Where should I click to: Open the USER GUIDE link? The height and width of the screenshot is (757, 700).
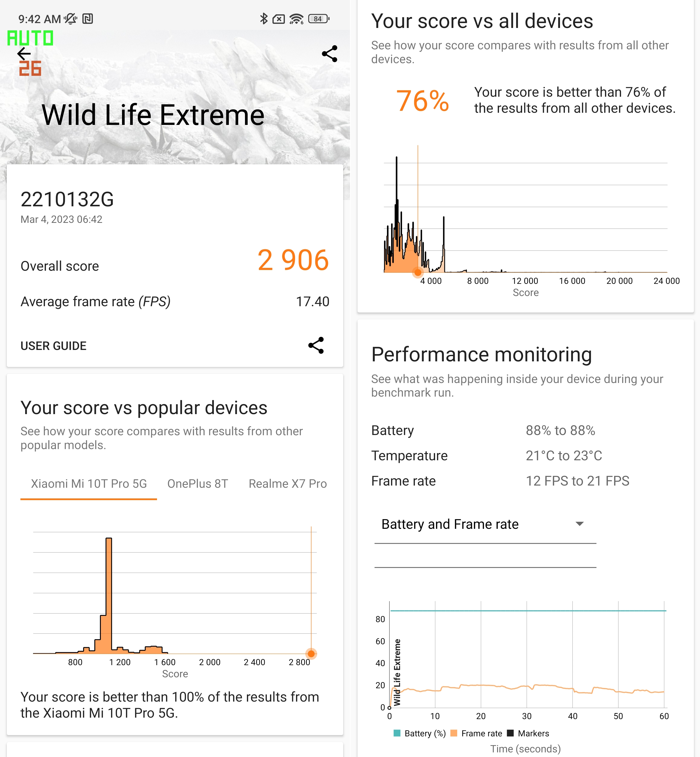pyautogui.click(x=53, y=346)
